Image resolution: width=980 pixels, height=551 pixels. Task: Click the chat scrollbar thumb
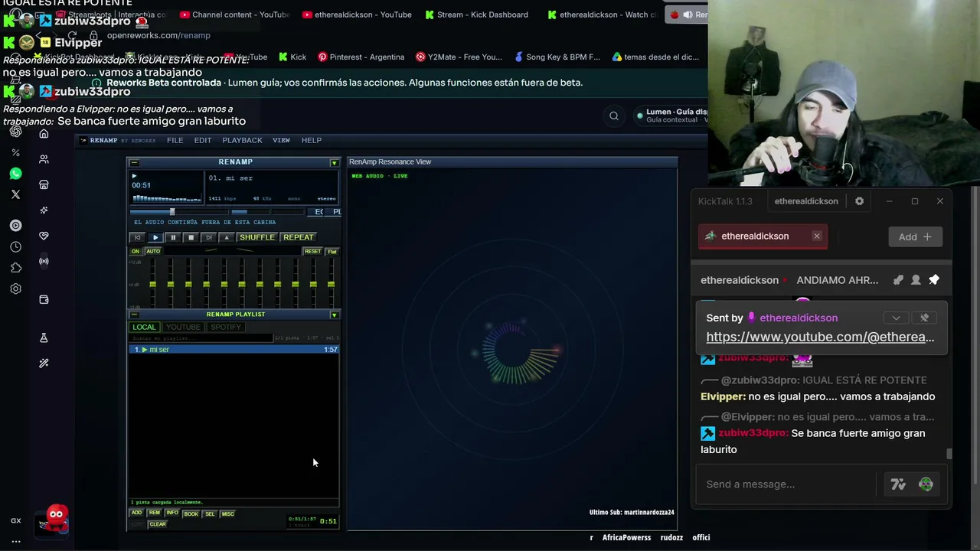click(x=949, y=454)
